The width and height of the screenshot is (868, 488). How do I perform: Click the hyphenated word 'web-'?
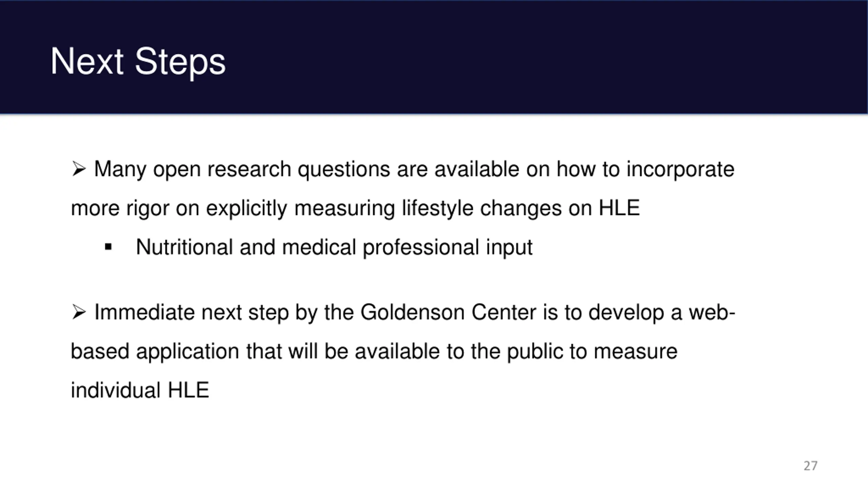(712, 312)
